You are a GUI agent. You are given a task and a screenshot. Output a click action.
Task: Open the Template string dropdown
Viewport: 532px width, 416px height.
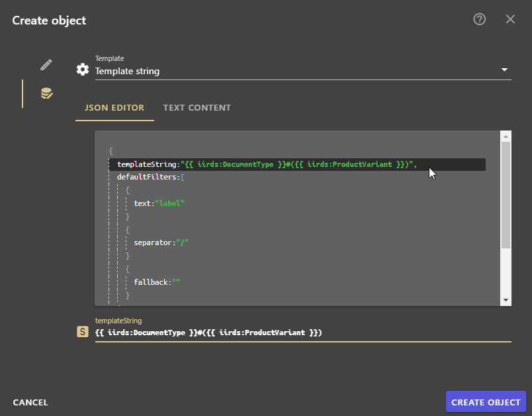coord(303,71)
